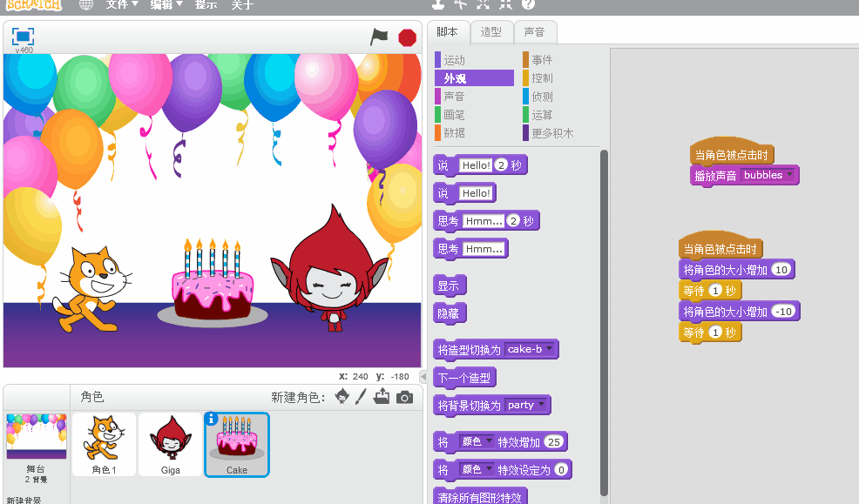Click the green flag to start
The image size is (859, 504).
coord(379,37)
